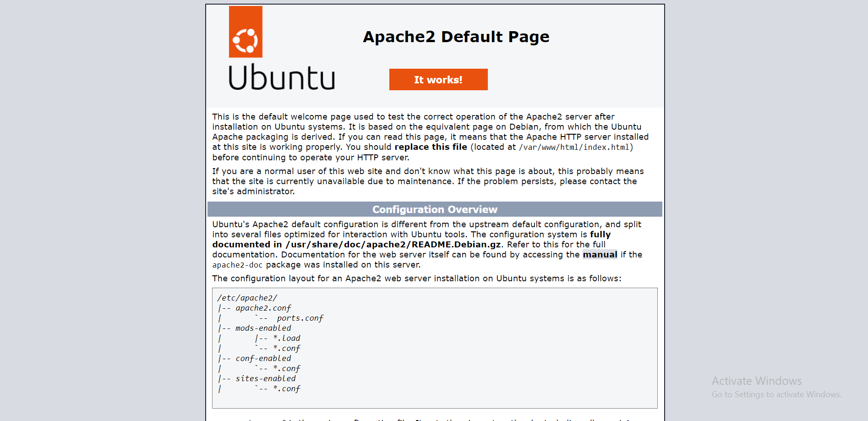Click the /var/www/html/index.html path text
This screenshot has height=421, width=868.
point(574,148)
